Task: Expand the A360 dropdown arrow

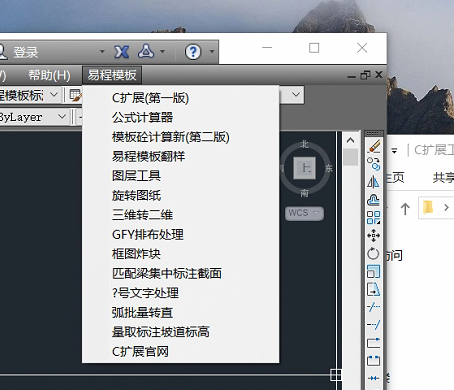Action: point(162,52)
